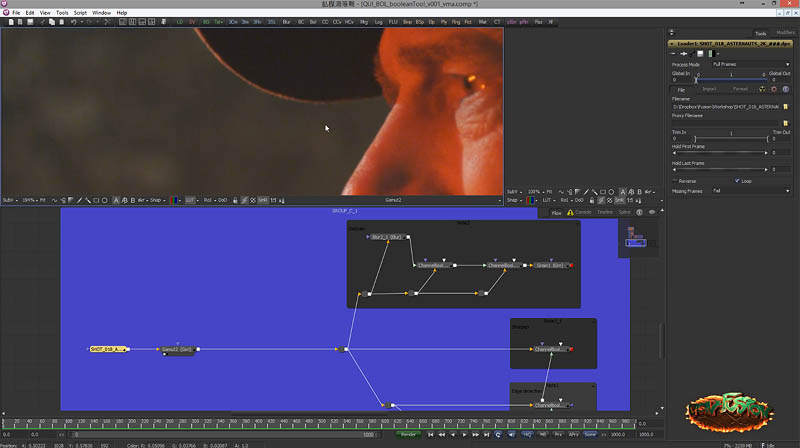Click the Render button
Viewport: 800px width, 448px height.
point(409,434)
